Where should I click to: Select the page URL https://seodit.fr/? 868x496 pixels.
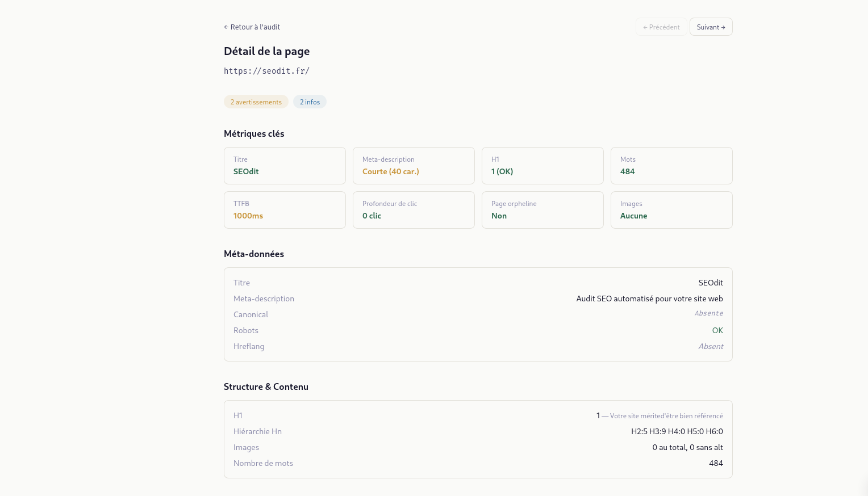click(266, 71)
